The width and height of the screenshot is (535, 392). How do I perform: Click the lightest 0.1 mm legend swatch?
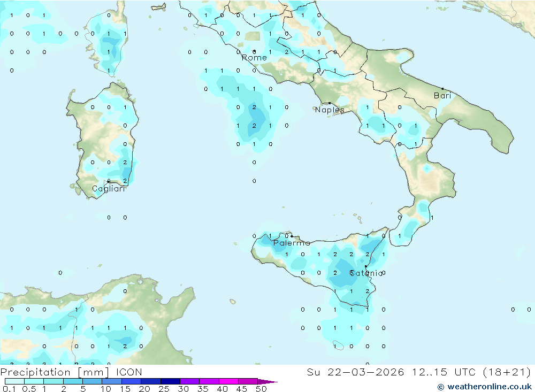tap(14, 381)
